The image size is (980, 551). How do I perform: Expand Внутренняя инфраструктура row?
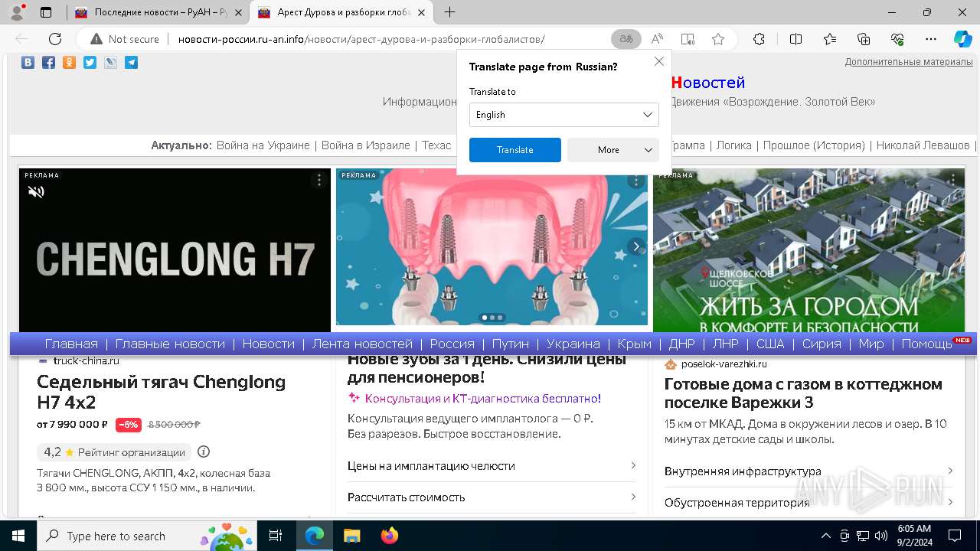(808, 471)
